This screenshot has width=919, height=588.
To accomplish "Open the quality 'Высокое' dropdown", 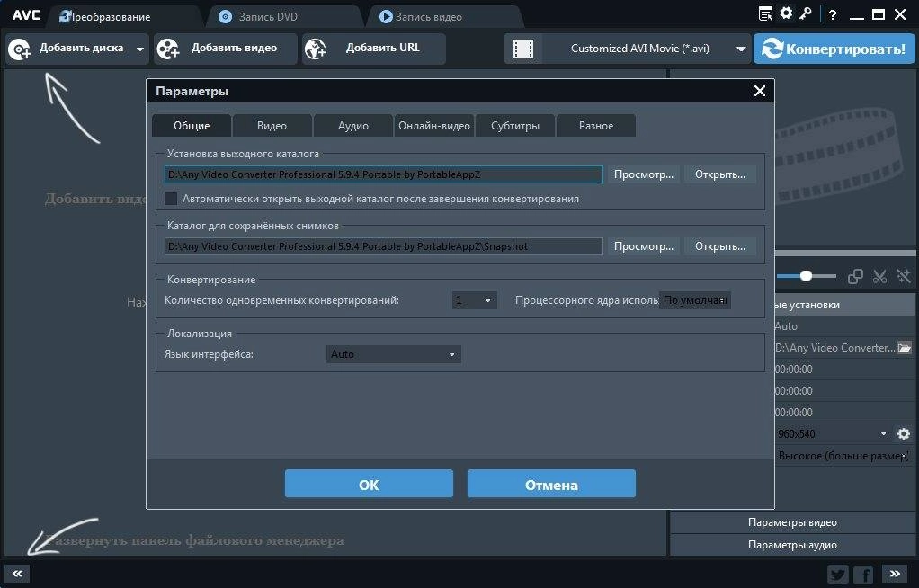I will click(843, 456).
